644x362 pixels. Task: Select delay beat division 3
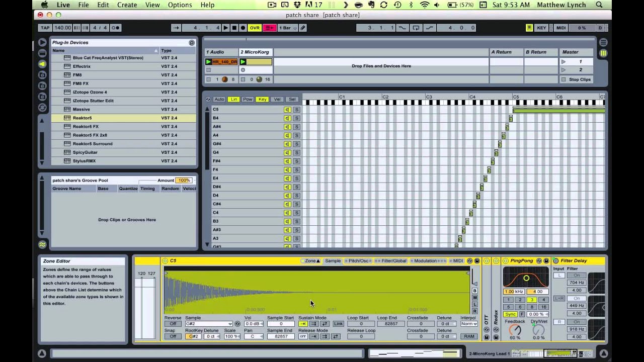point(531,300)
